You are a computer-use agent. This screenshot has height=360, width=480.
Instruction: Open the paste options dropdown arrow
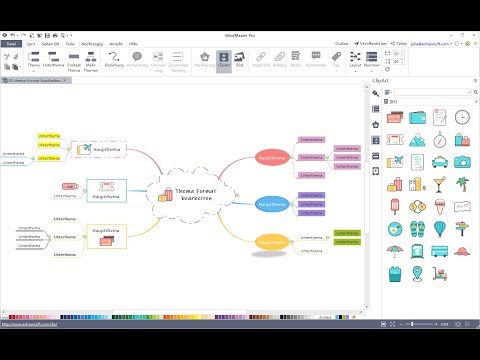(20, 67)
